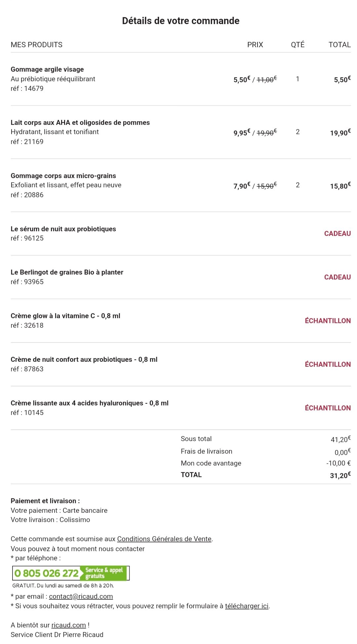Click Gommage corps aux micro-grains title
357x644 pixels.
point(63,176)
